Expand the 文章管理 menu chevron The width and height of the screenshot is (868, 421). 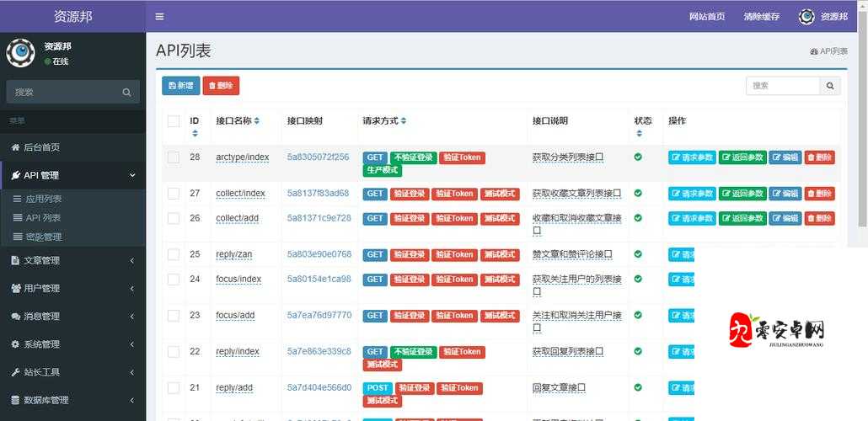click(x=132, y=260)
